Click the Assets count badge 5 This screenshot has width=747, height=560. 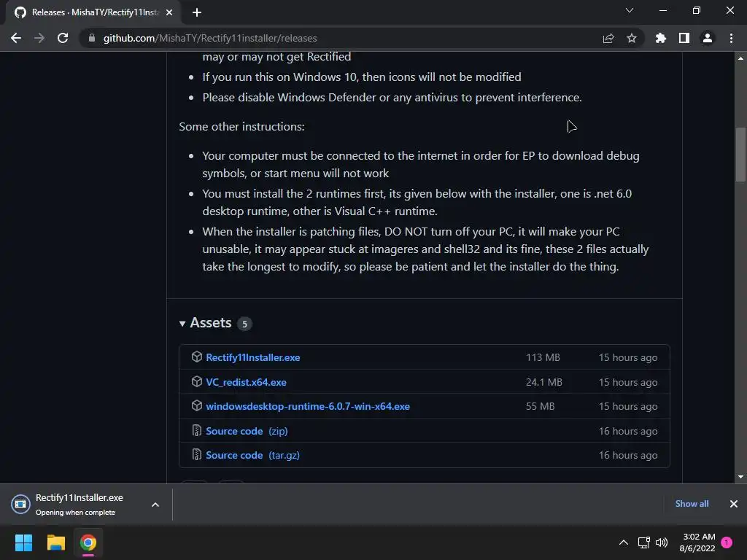(244, 324)
